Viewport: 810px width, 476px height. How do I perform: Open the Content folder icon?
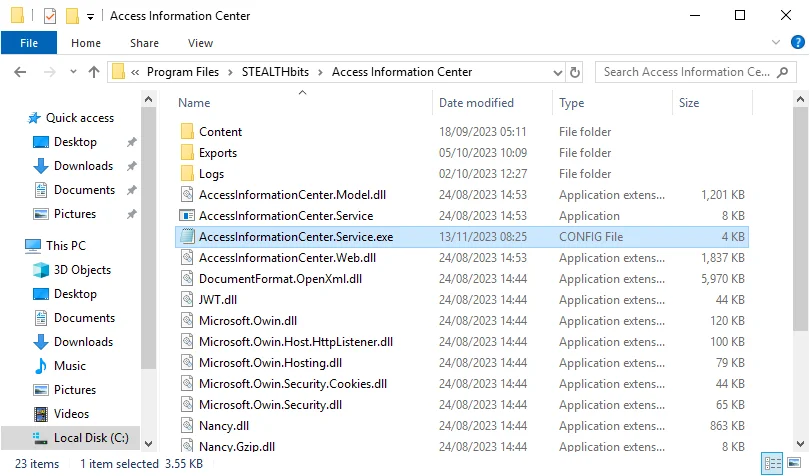pyautogui.click(x=187, y=132)
